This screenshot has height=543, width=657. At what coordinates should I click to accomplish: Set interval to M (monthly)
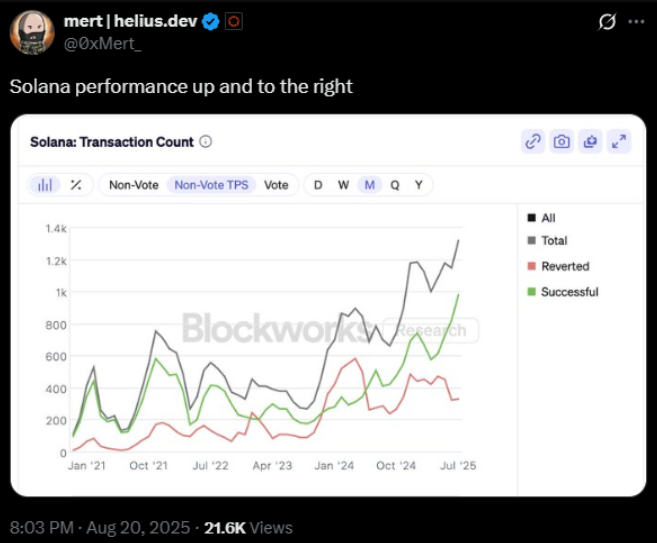click(x=370, y=185)
